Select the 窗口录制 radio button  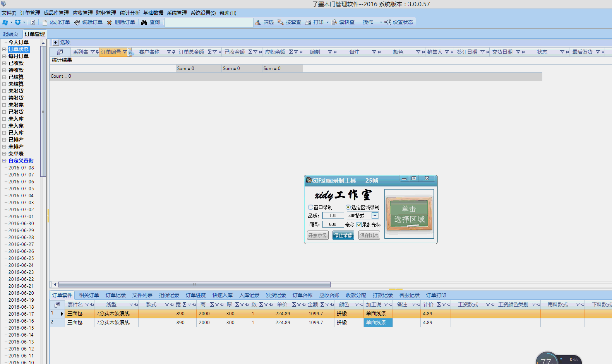pyautogui.click(x=310, y=207)
